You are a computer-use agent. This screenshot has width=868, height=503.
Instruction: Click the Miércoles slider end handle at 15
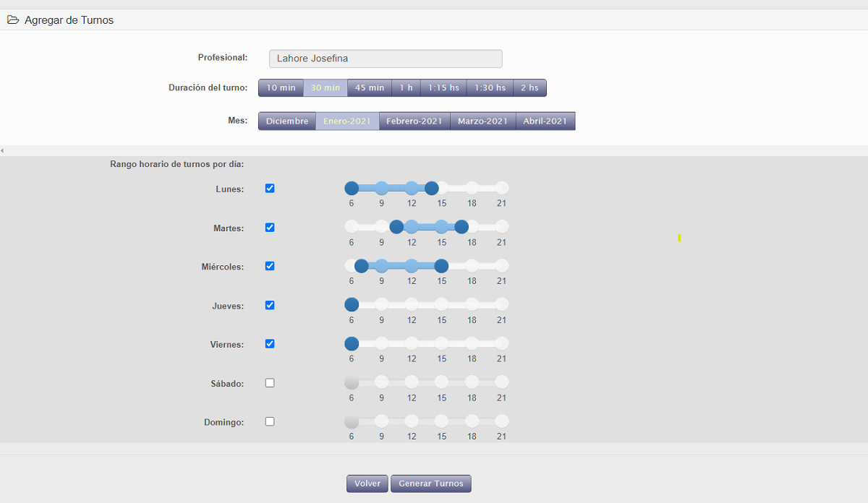[x=442, y=266]
